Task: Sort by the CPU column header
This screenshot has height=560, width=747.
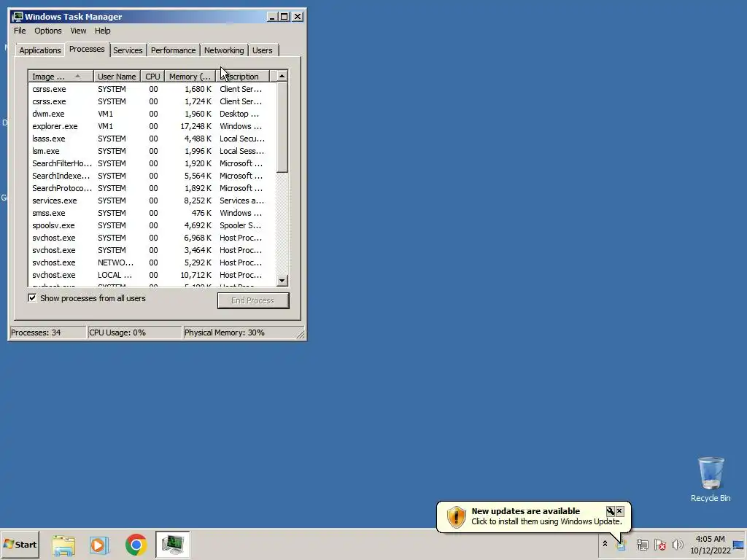Action: coord(152,76)
